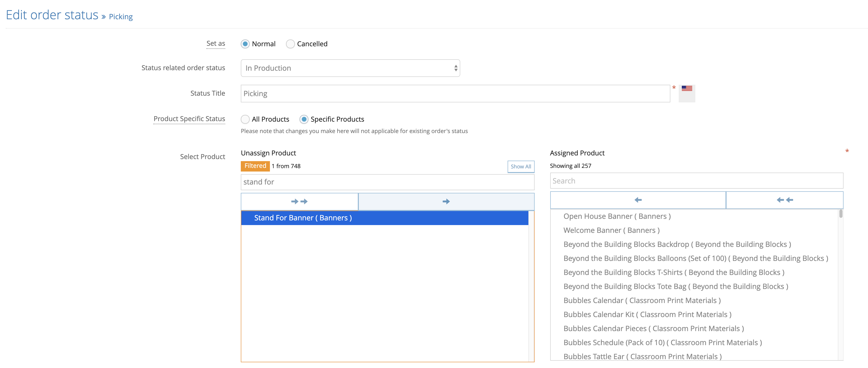
Task: Click the single right arrow move button
Action: pyautogui.click(x=446, y=201)
